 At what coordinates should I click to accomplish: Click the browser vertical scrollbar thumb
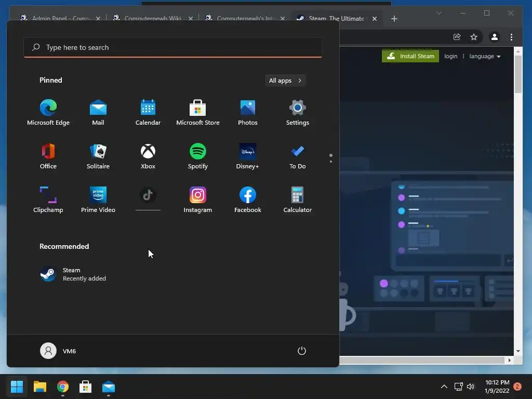pos(518,74)
